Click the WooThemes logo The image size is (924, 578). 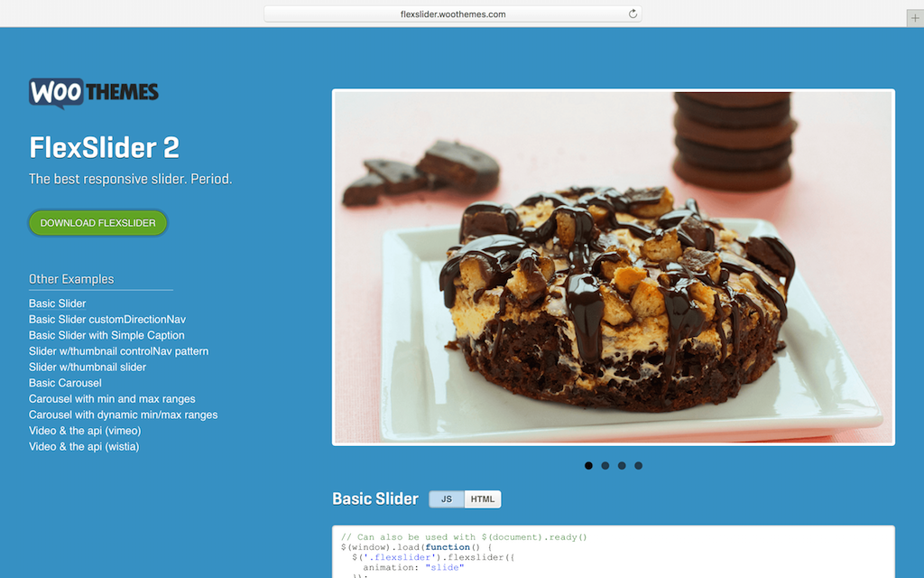pyautogui.click(x=94, y=93)
